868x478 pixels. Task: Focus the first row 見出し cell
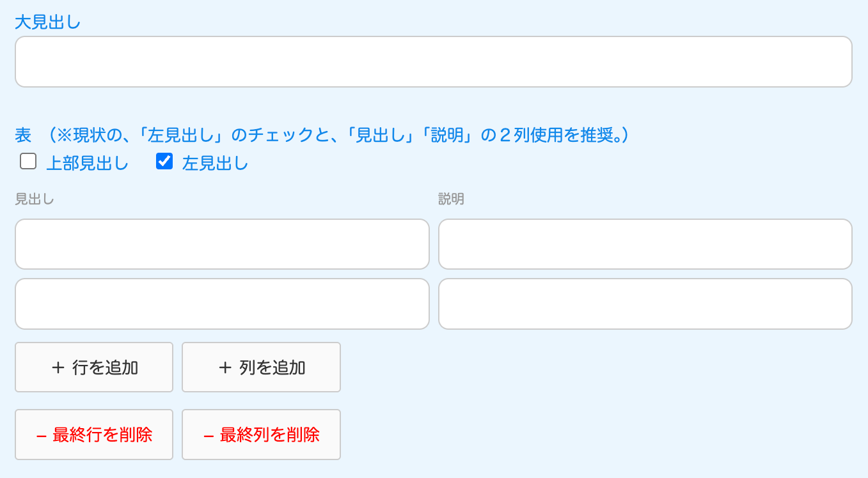click(222, 244)
